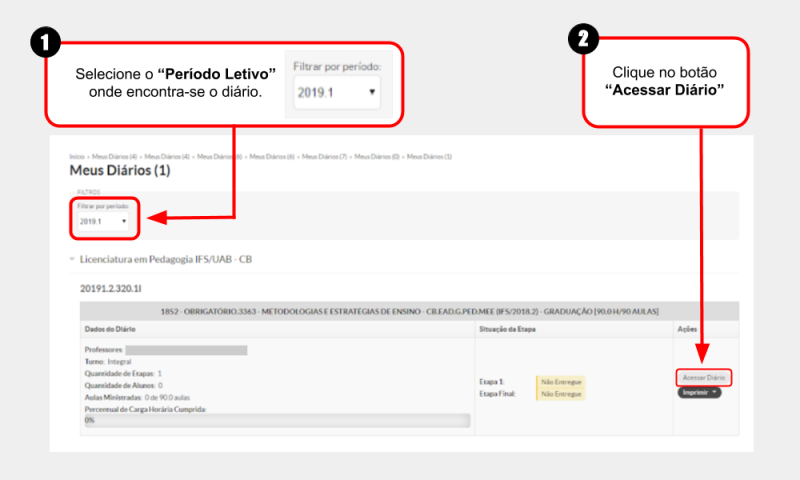800x480 pixels.
Task: Click the last Meus Diários (1) breadcrumb
Action: click(x=429, y=157)
